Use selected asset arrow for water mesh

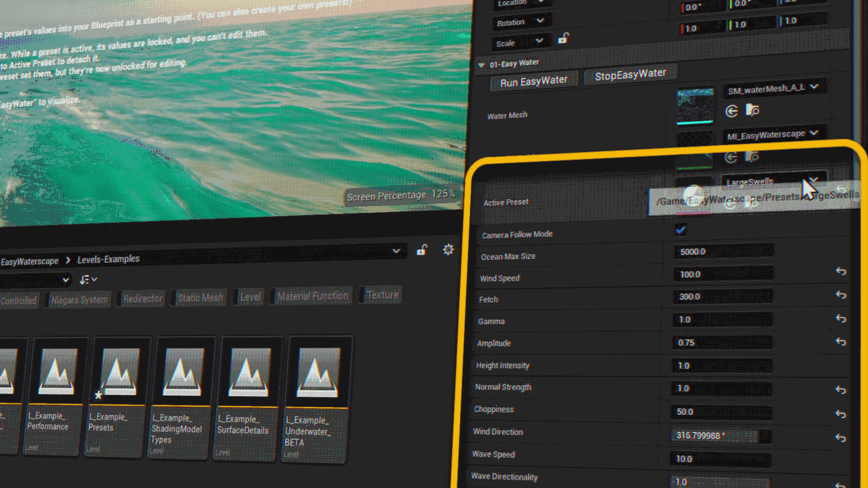tap(732, 111)
